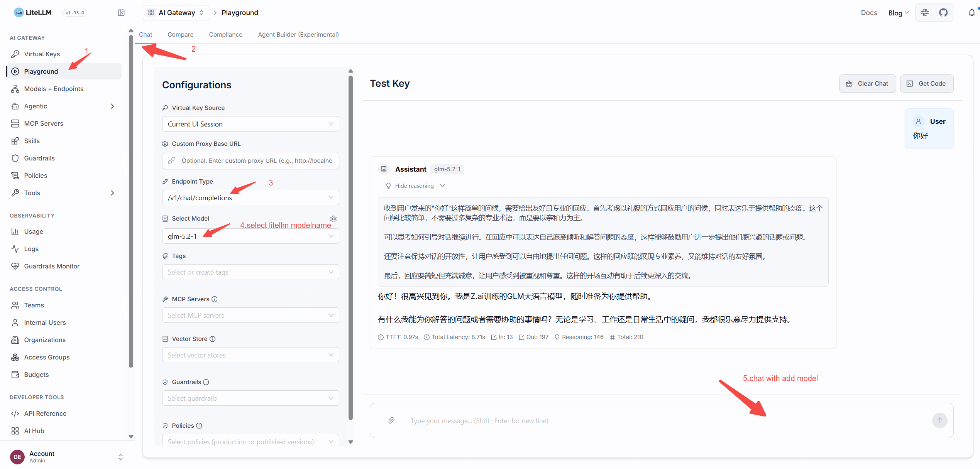The image size is (980, 469).
Task: Open the Slack community icon
Action: pos(925,13)
